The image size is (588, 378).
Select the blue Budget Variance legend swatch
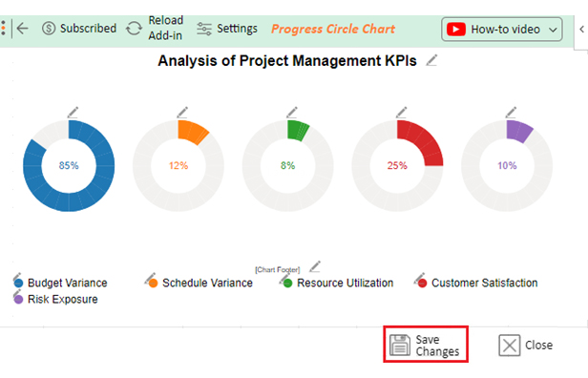tap(18, 283)
